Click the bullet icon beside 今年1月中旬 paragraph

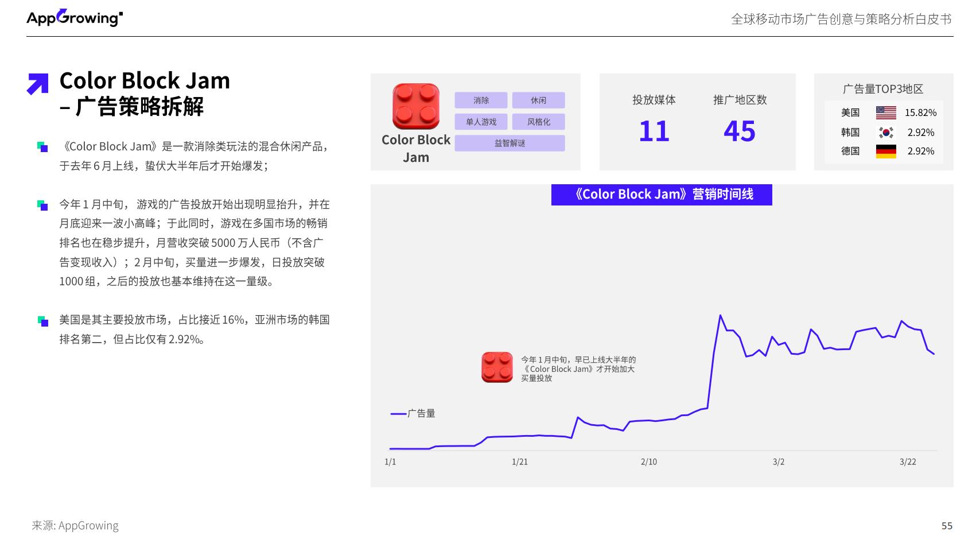coord(42,205)
